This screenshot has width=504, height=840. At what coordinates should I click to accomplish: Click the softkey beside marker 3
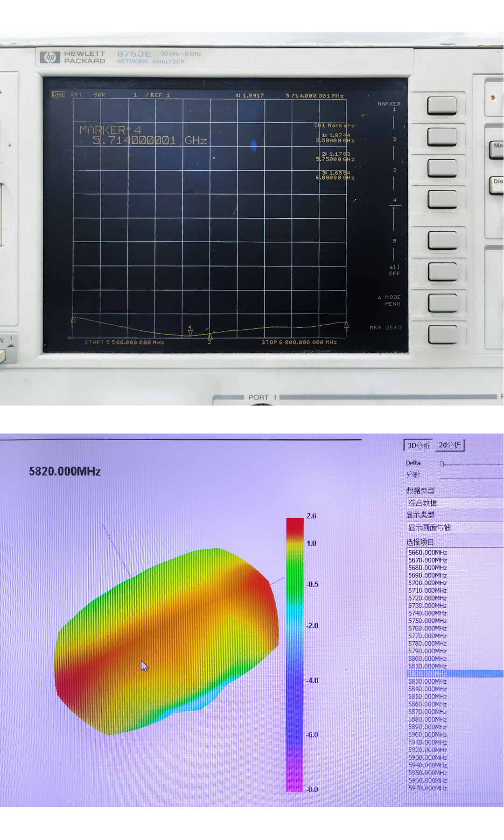[x=441, y=168]
